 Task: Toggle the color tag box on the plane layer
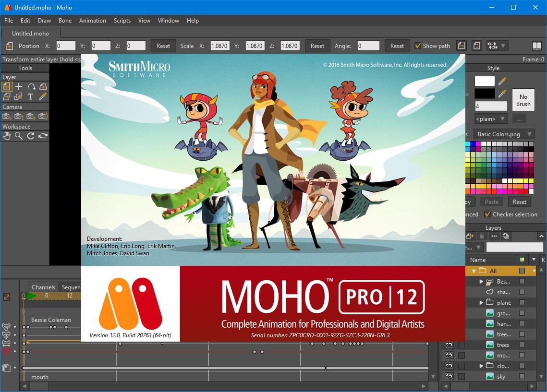click(522, 302)
